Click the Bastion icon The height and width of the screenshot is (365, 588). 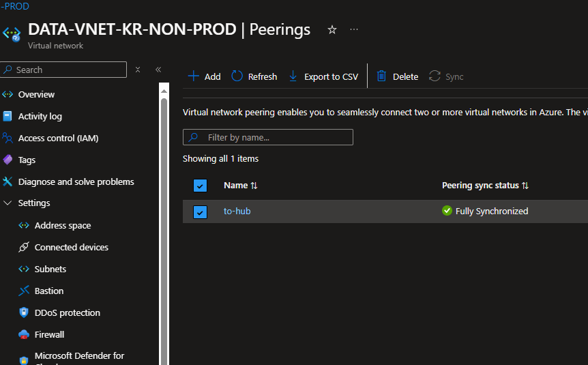(x=24, y=291)
